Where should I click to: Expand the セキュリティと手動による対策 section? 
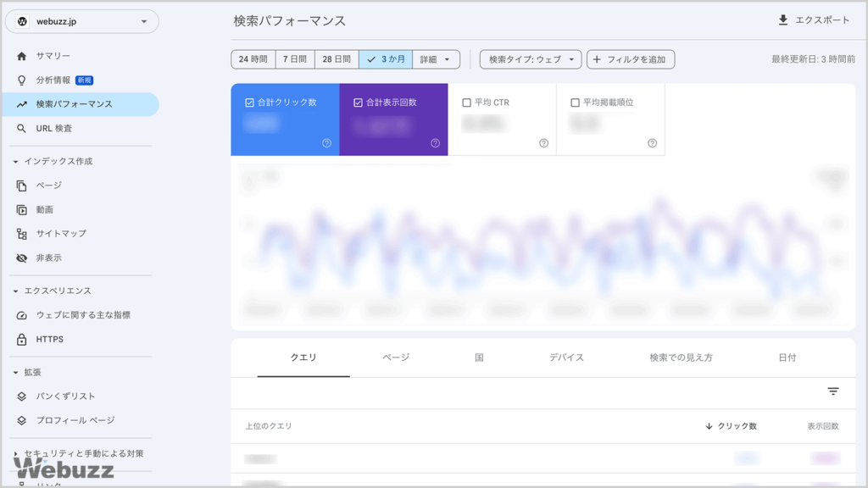tap(15, 454)
